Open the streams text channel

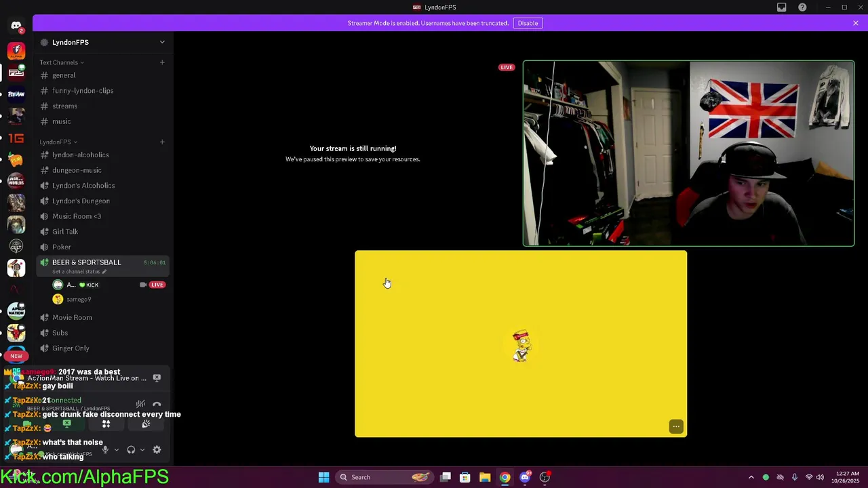pyautogui.click(x=102, y=106)
